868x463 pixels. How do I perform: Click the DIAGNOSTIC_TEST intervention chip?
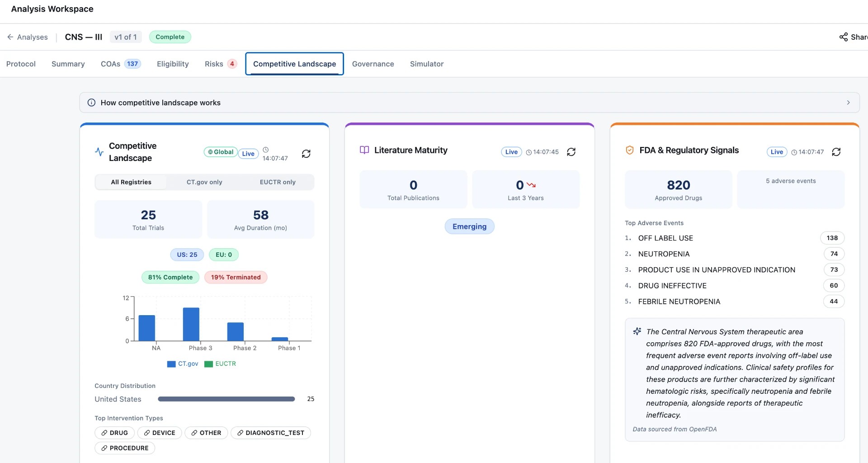pyautogui.click(x=271, y=433)
